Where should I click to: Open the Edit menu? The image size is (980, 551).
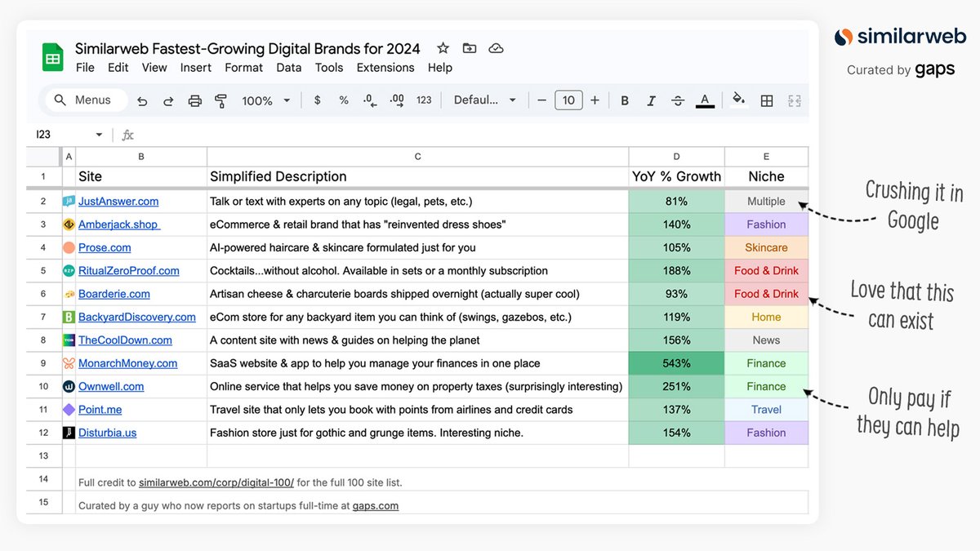pos(118,68)
